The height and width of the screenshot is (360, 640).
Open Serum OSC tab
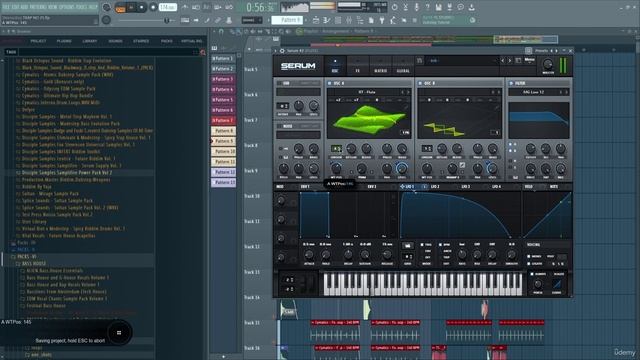click(x=335, y=66)
